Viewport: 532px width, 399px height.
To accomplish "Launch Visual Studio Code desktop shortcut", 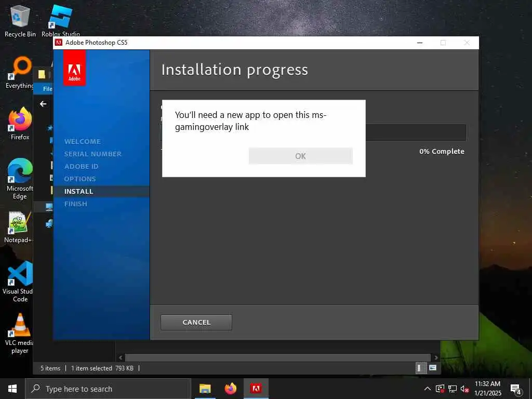I will pos(19,282).
